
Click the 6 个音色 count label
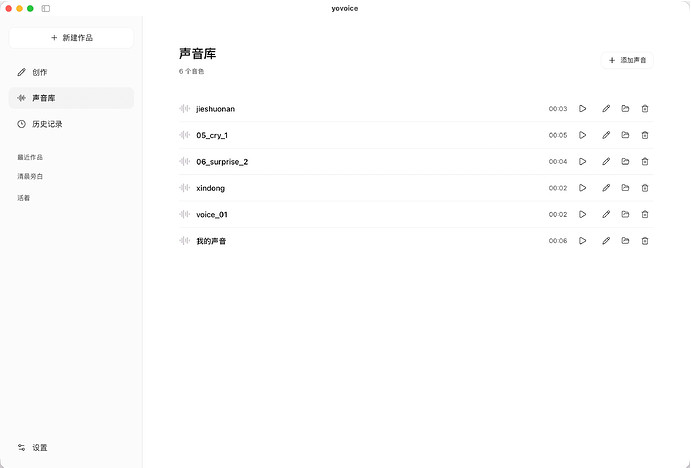[191, 71]
